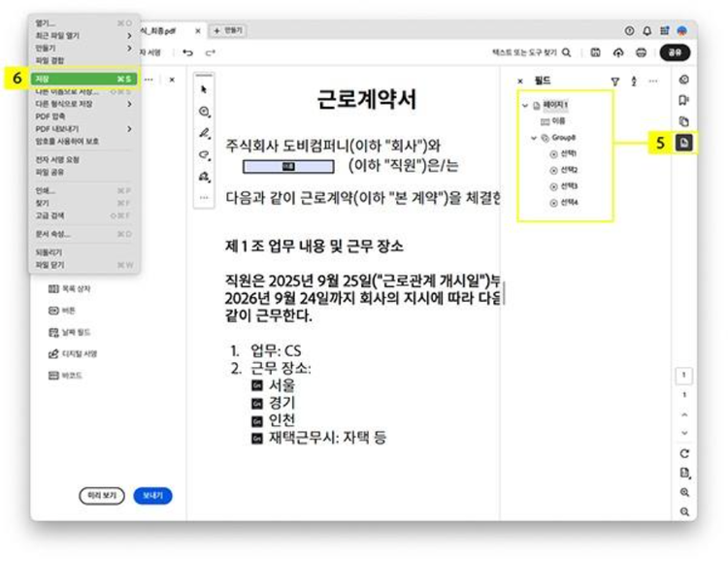
Task: Click the search magnifier icon
Action: (567, 52)
